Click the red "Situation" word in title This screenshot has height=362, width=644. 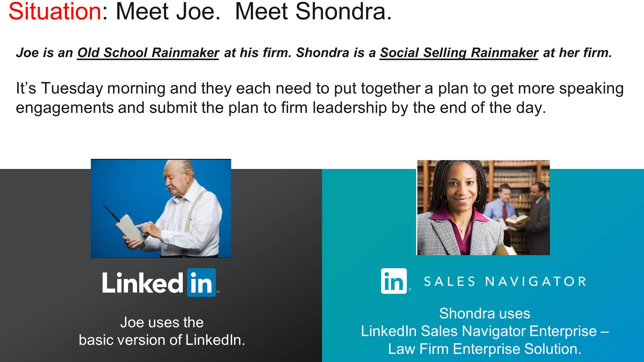pos(55,11)
